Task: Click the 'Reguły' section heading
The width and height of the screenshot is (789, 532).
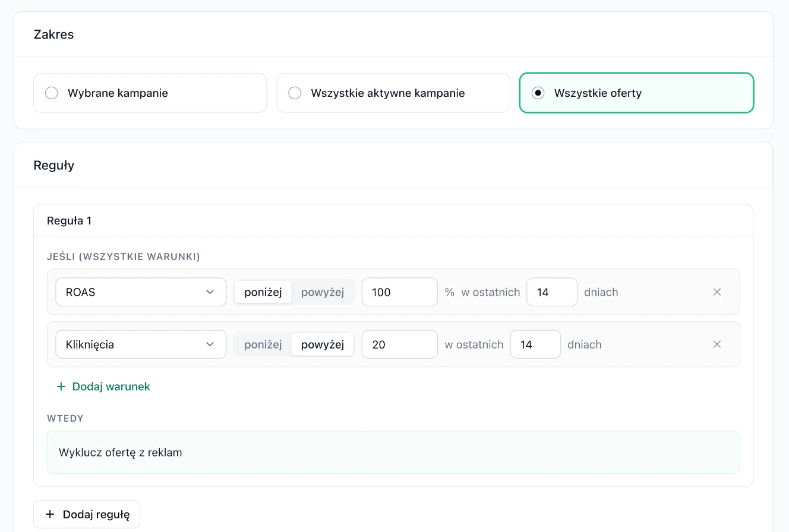Action: (x=54, y=165)
